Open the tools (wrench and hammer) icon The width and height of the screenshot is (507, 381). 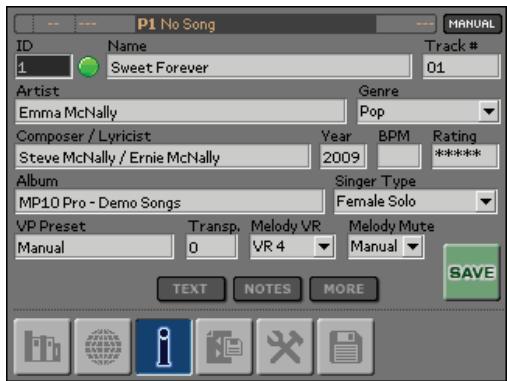(x=285, y=346)
